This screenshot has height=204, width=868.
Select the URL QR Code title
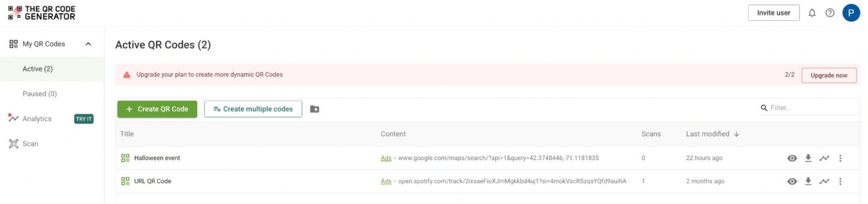pos(153,181)
